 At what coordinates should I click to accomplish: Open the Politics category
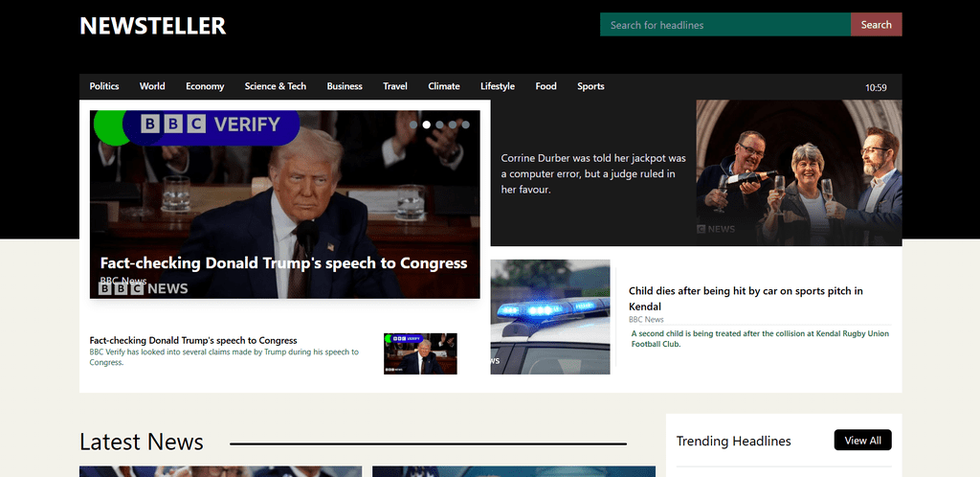pyautogui.click(x=104, y=86)
